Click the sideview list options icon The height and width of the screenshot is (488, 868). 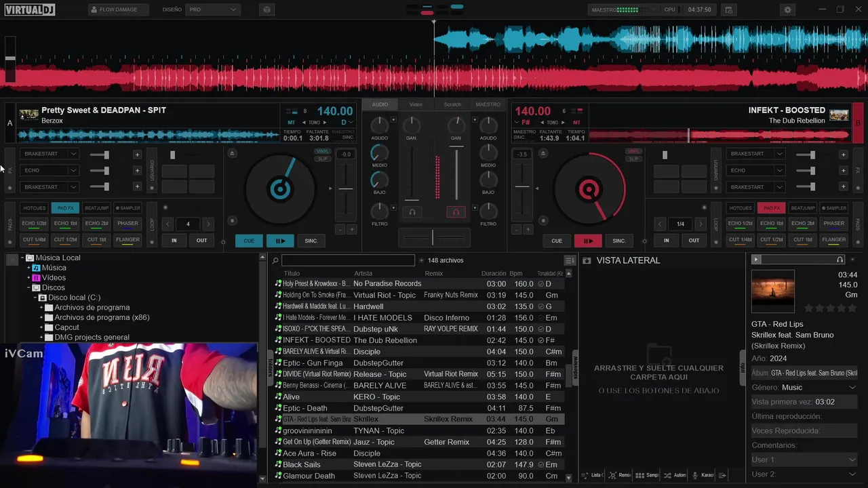coord(722,475)
